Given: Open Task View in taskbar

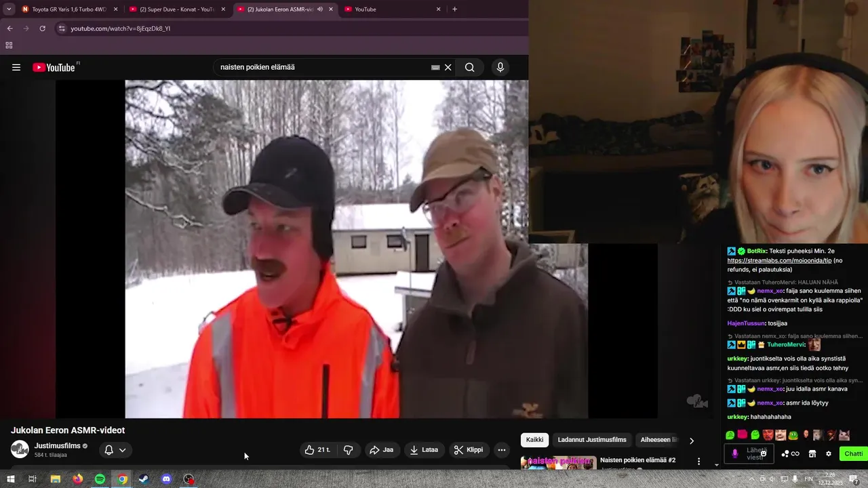Looking at the screenshot, I should [x=32, y=479].
